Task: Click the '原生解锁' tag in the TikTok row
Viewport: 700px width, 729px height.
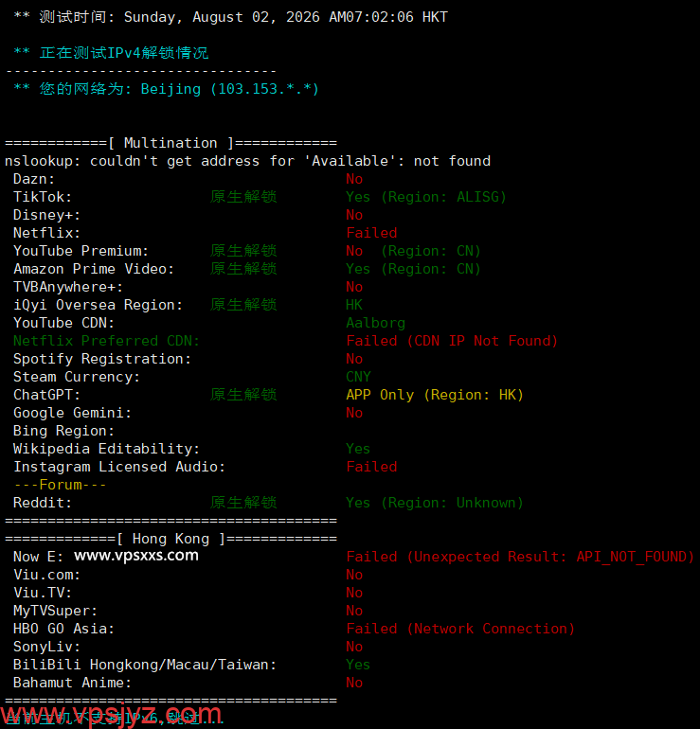Action: (243, 197)
